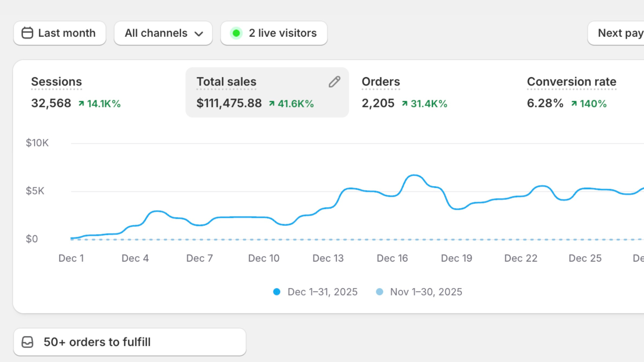Open the 50+ orders to fulfill button
This screenshot has width=644, height=362.
click(129, 342)
